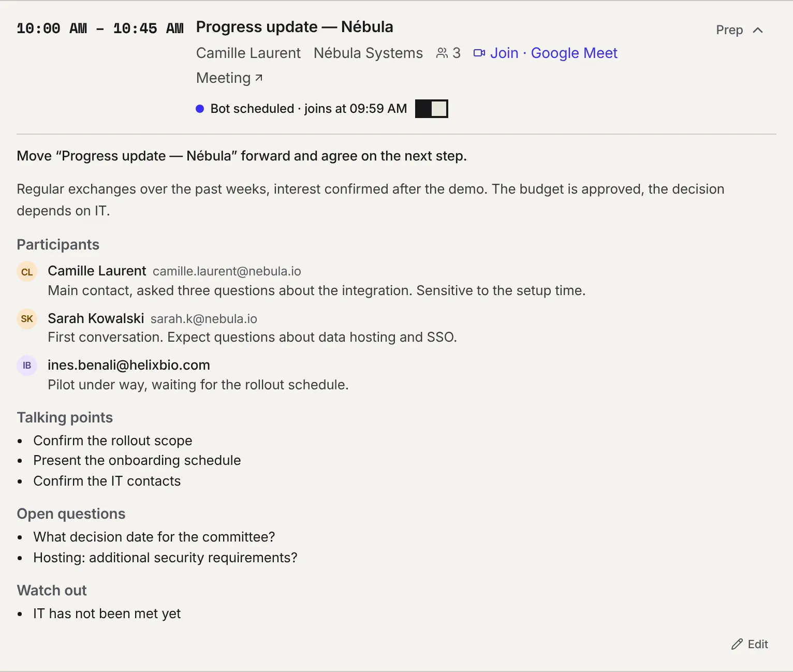Viewport: 793px width, 672px height.
Task: Click the Watch out heading
Action: tap(52, 590)
